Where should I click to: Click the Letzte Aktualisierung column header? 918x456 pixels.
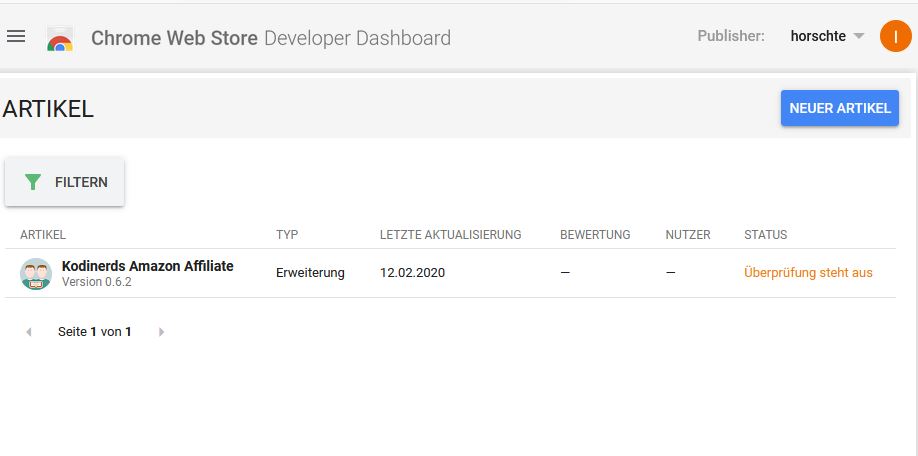point(450,235)
